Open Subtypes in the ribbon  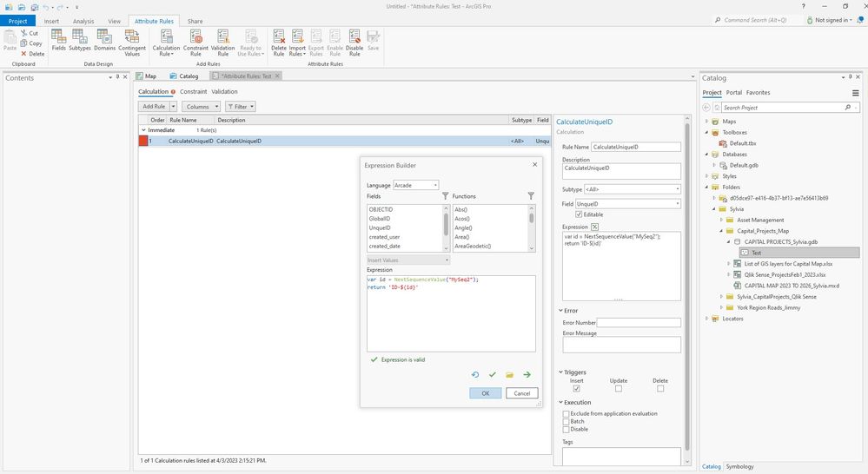(x=80, y=41)
